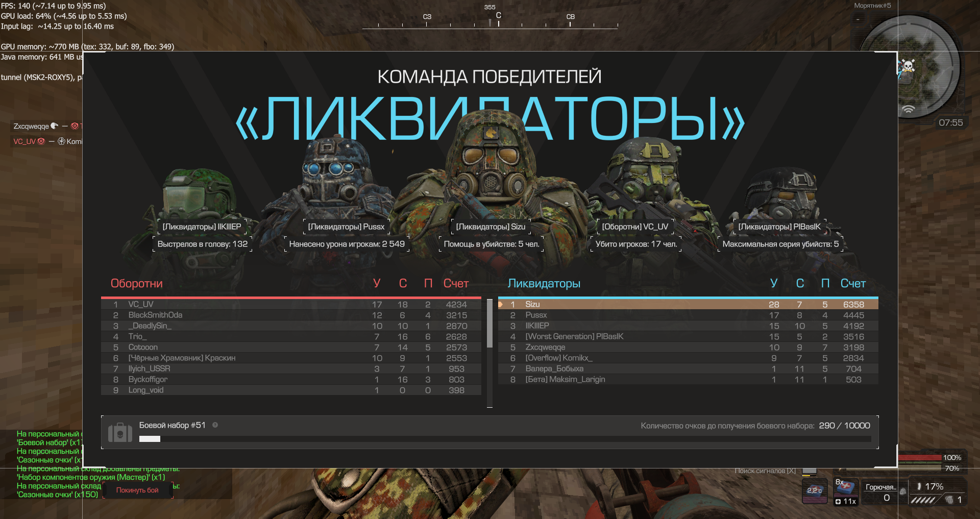
Task: Select the [Overflow] Komikx_ scoreboard row
Action: pos(688,358)
